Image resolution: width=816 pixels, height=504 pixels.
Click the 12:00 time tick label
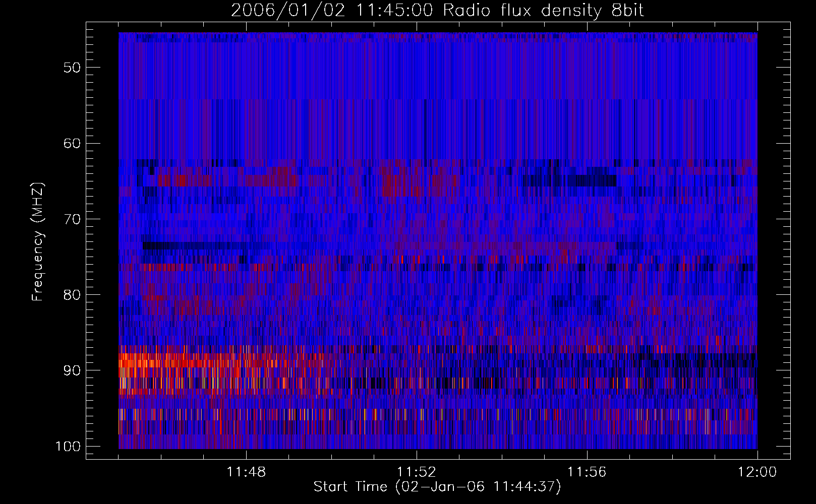point(757,472)
